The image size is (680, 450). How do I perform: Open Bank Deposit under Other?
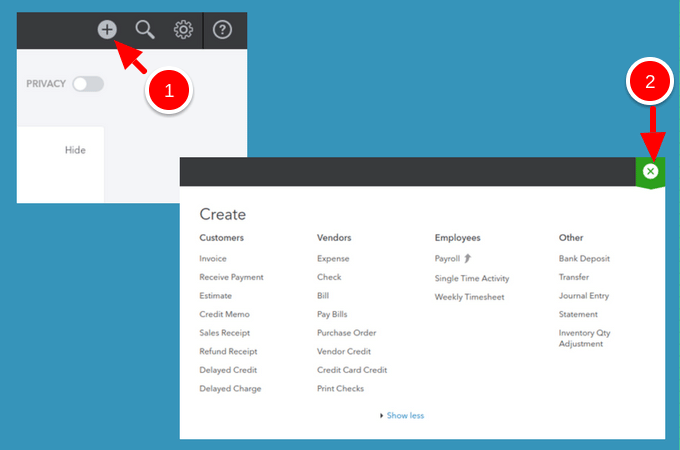pyautogui.click(x=584, y=259)
